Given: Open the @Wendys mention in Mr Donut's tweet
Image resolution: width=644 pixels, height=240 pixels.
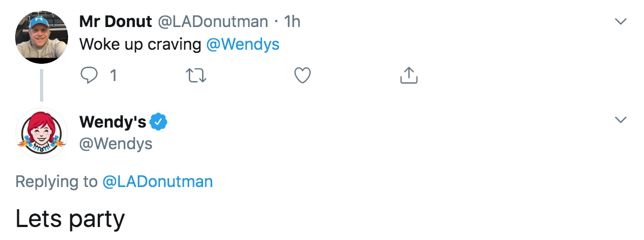Looking at the screenshot, I should (x=243, y=44).
